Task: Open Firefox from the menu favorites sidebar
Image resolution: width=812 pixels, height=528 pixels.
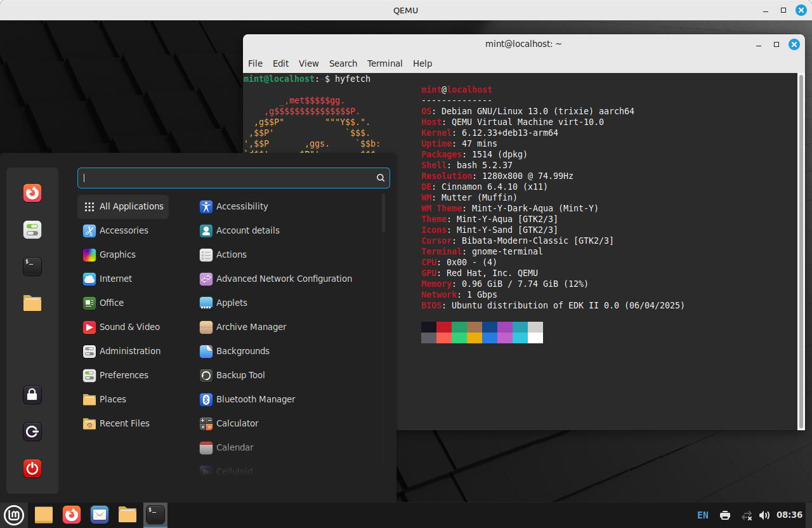Action: pos(32,192)
